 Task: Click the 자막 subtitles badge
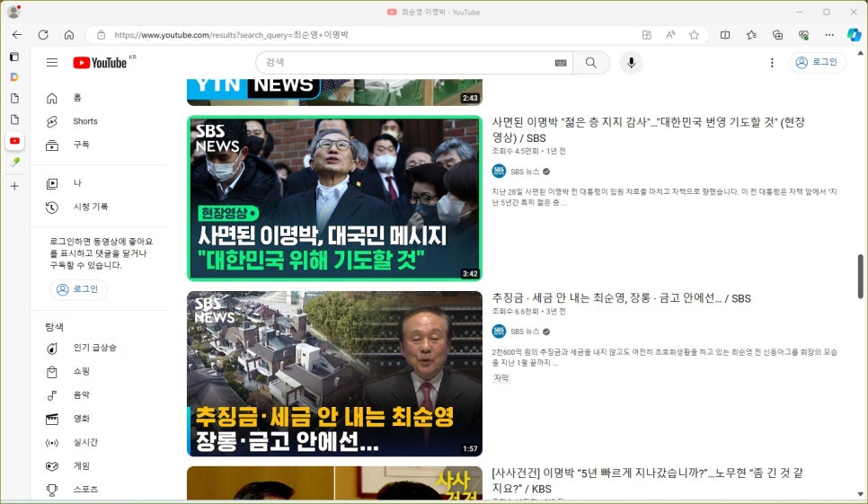coord(501,378)
